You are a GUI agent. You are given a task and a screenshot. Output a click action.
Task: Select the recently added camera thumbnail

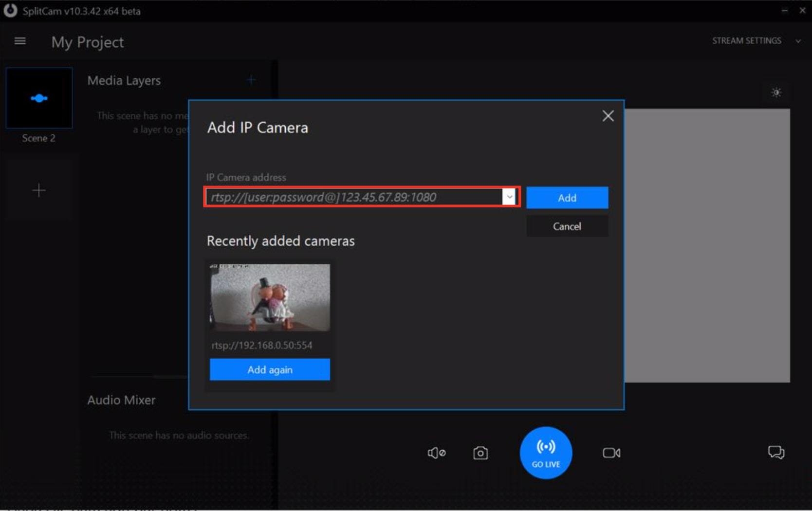coord(270,297)
